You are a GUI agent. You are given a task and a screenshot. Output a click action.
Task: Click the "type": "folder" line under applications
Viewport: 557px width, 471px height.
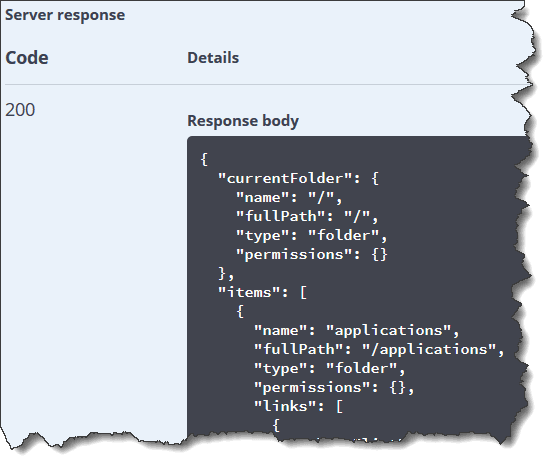(330, 369)
